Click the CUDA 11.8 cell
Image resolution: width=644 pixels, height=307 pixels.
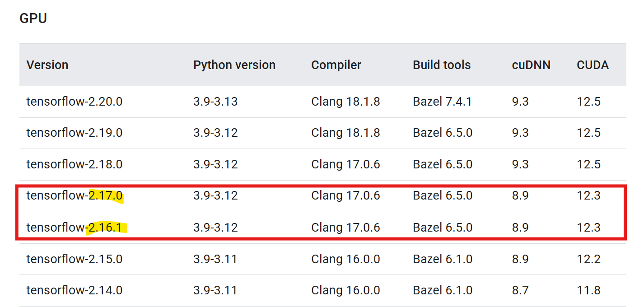588,290
